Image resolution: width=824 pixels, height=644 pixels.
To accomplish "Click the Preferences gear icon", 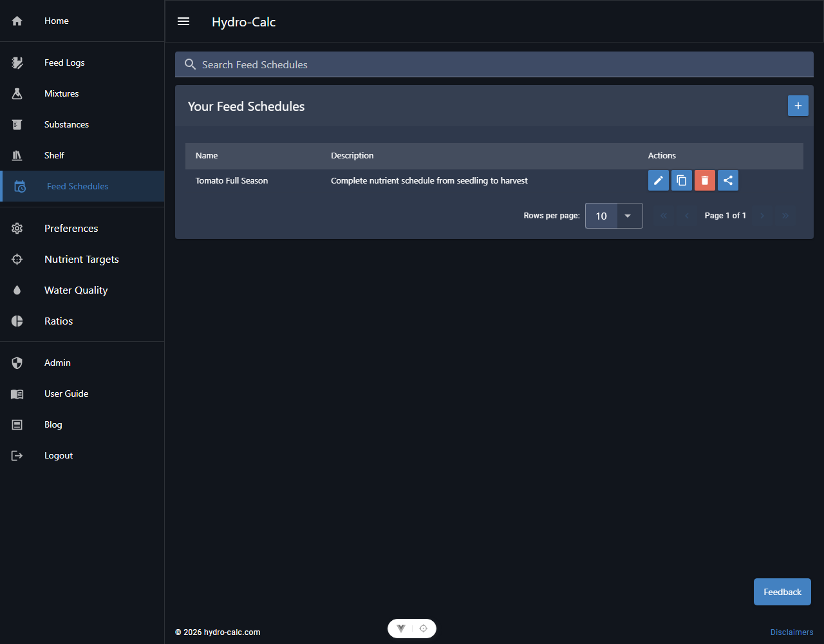I will pos(17,229).
